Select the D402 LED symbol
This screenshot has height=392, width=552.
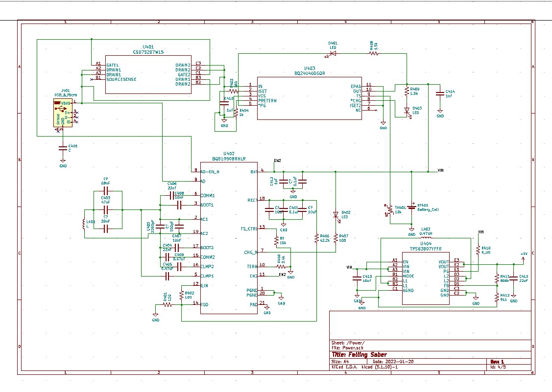pyautogui.click(x=336, y=215)
